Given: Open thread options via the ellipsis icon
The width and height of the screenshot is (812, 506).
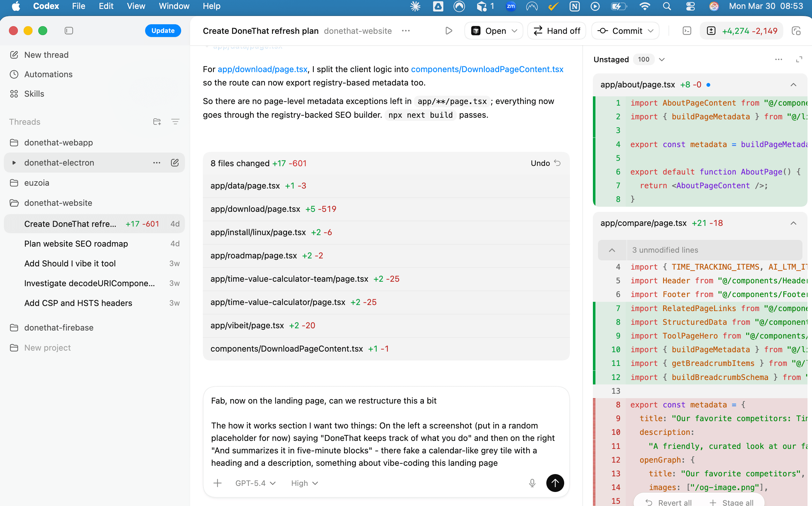Looking at the screenshot, I should click(x=406, y=31).
